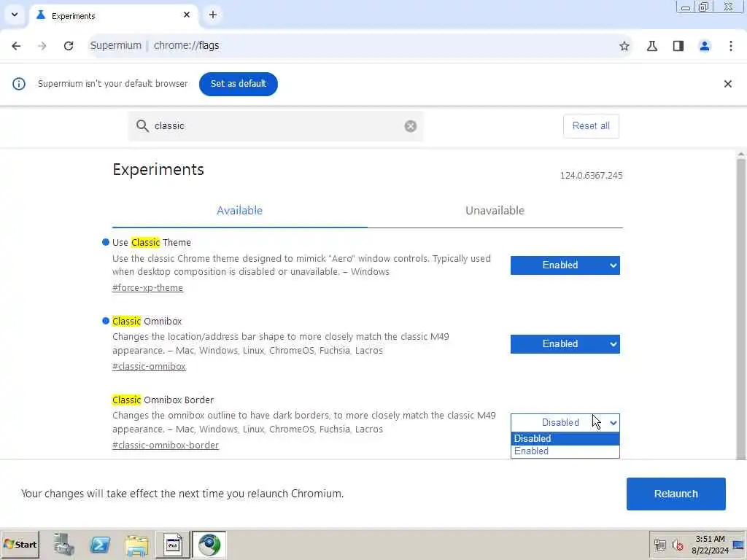Click the version number 124.0.6367.245
This screenshot has width=747, height=560.
click(x=591, y=175)
